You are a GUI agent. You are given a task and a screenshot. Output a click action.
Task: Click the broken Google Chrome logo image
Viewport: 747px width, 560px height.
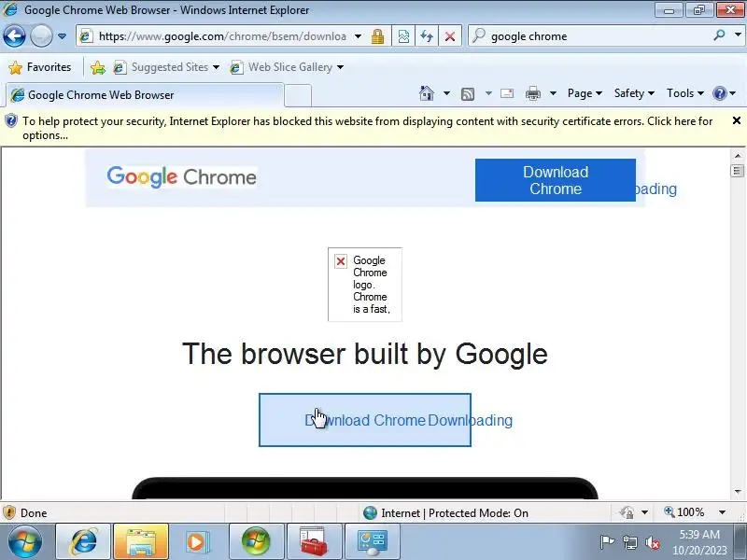pos(365,285)
